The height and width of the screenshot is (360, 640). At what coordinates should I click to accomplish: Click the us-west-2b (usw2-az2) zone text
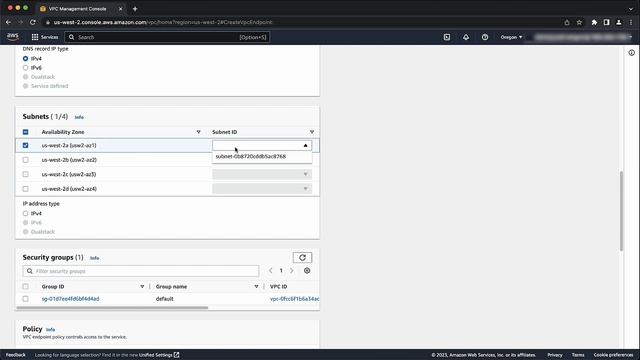coord(69,160)
